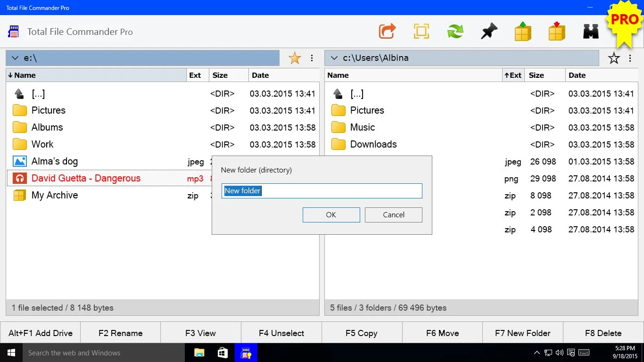Image resolution: width=644 pixels, height=362 pixels.
Task: Click the up-directory arrow icon in left panel
Action: pyautogui.click(x=19, y=93)
